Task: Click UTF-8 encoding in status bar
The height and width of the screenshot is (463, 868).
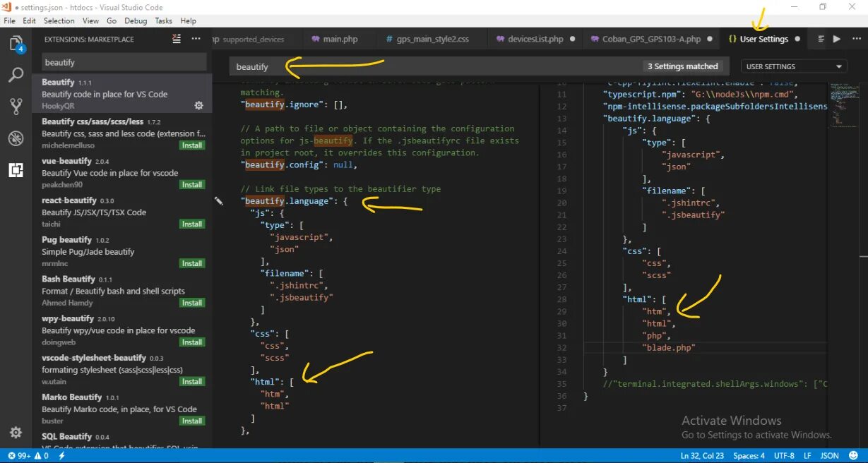Action: (x=784, y=456)
